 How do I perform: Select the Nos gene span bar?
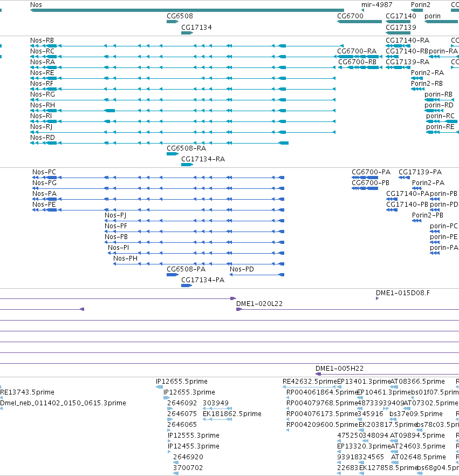[187, 10]
